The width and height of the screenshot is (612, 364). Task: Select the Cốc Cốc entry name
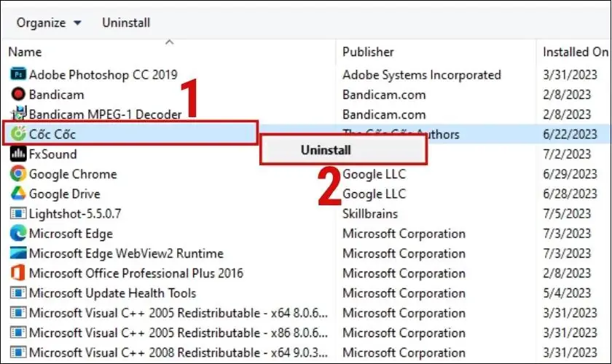tap(52, 134)
